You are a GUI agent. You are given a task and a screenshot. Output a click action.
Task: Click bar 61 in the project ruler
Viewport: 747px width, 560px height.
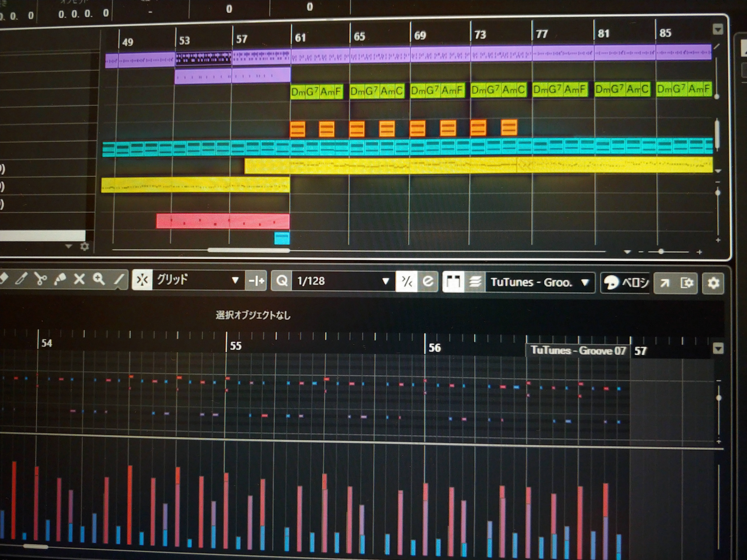tap(300, 38)
